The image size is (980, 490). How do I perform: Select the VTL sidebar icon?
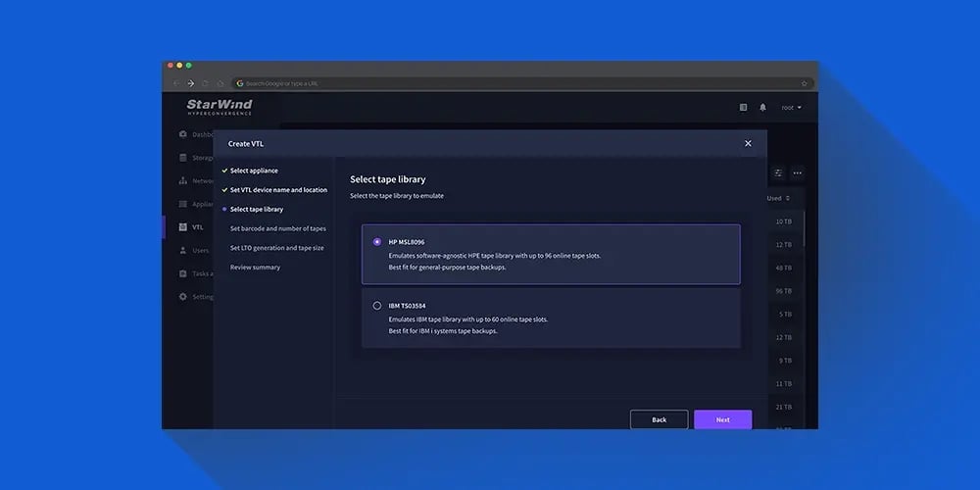pyautogui.click(x=183, y=227)
